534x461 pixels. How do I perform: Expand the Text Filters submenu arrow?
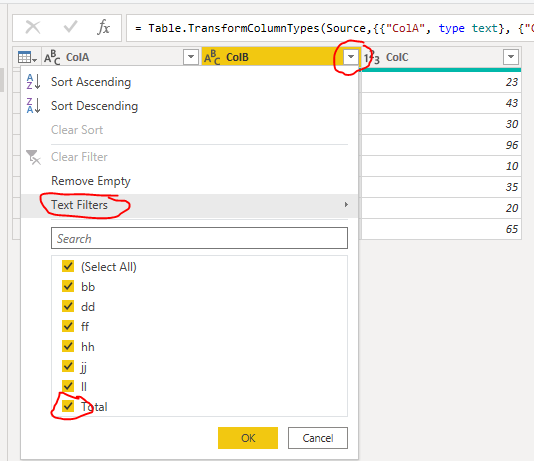pyautogui.click(x=346, y=205)
